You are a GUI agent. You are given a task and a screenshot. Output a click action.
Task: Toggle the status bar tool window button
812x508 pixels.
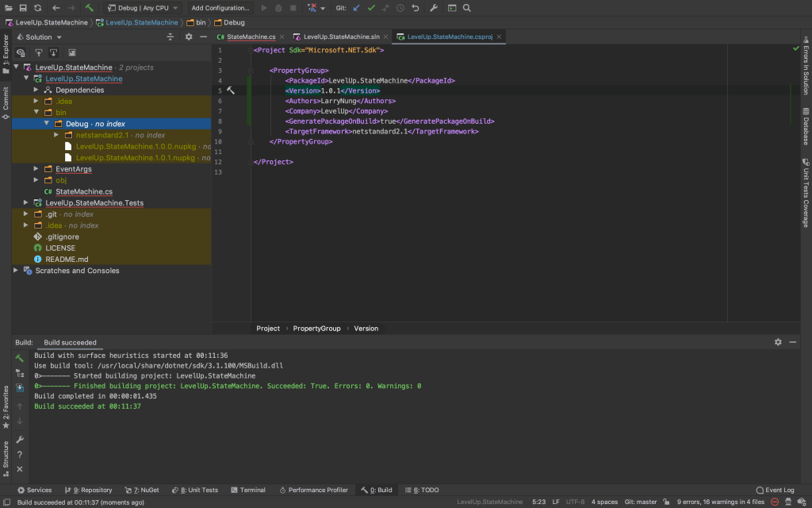(6, 502)
